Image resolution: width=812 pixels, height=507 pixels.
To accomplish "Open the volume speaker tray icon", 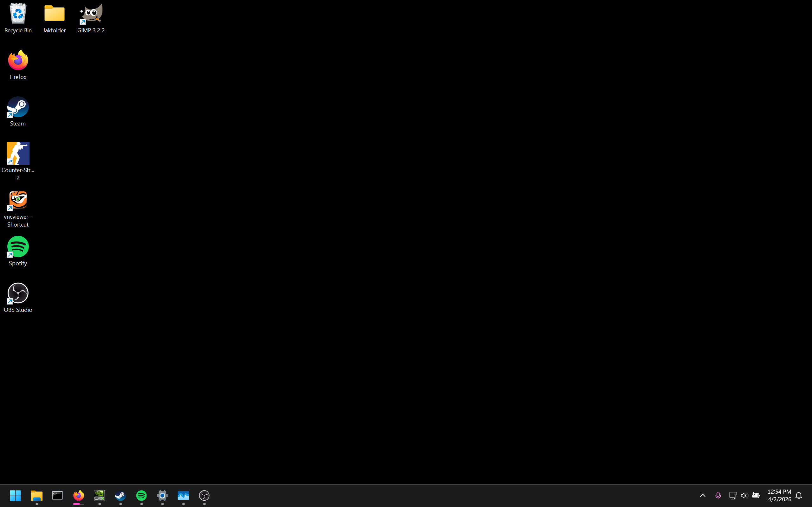I will [x=744, y=495].
